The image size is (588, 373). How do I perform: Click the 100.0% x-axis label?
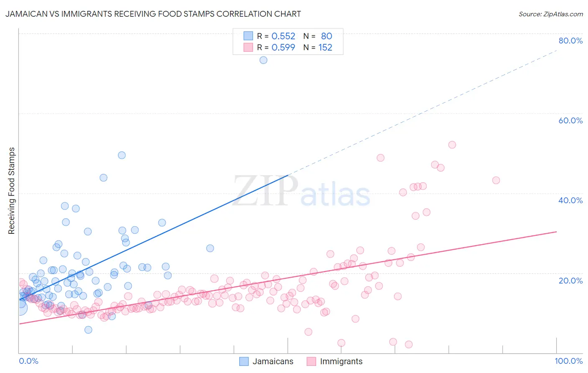coord(569,361)
